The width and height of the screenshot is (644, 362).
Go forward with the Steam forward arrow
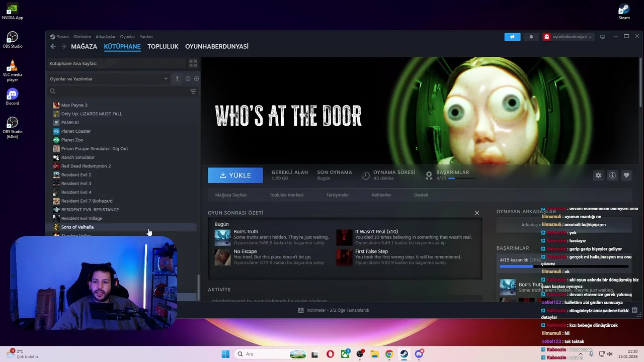click(63, 46)
